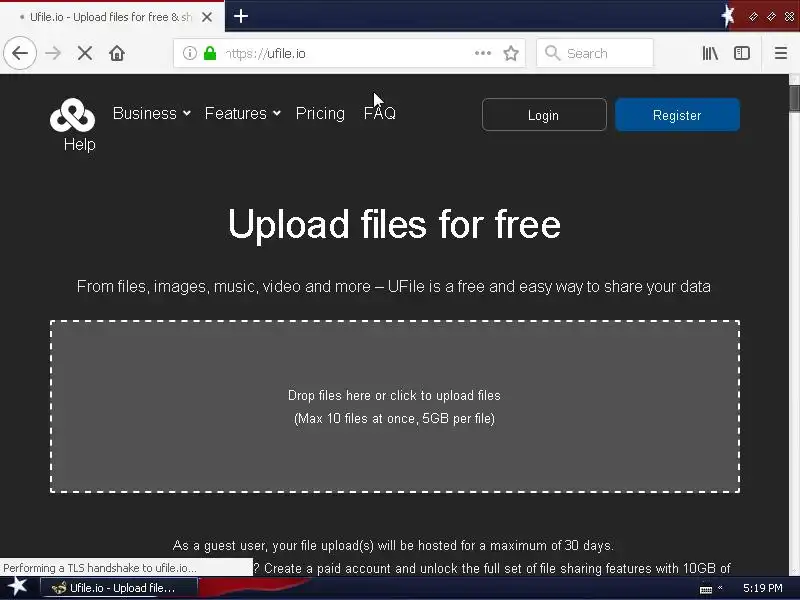Screen dimensions: 800x600
Task: Click the page's vertical scrollbar thumb
Action: 794,98
